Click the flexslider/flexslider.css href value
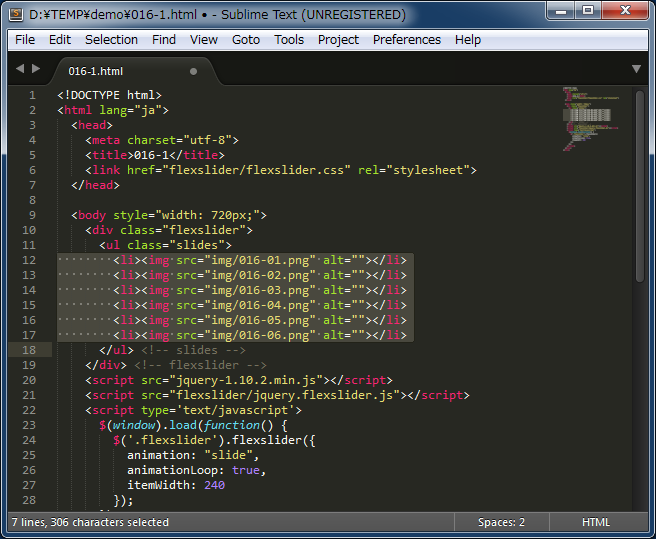The image size is (656, 539). click(x=256, y=170)
